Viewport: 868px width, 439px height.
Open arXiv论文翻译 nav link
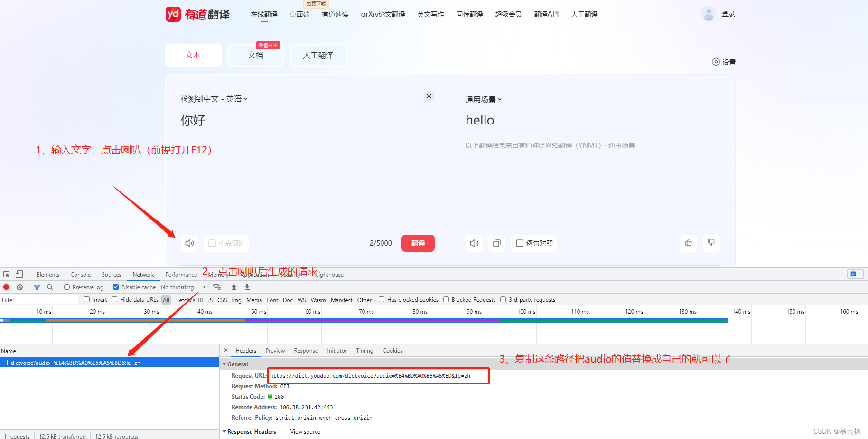click(383, 14)
